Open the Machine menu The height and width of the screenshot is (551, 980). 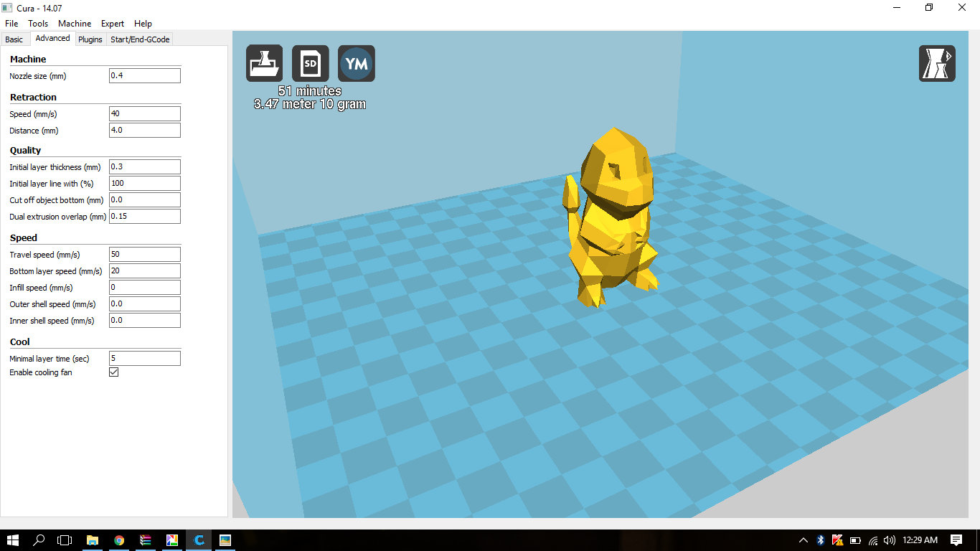[x=75, y=24]
